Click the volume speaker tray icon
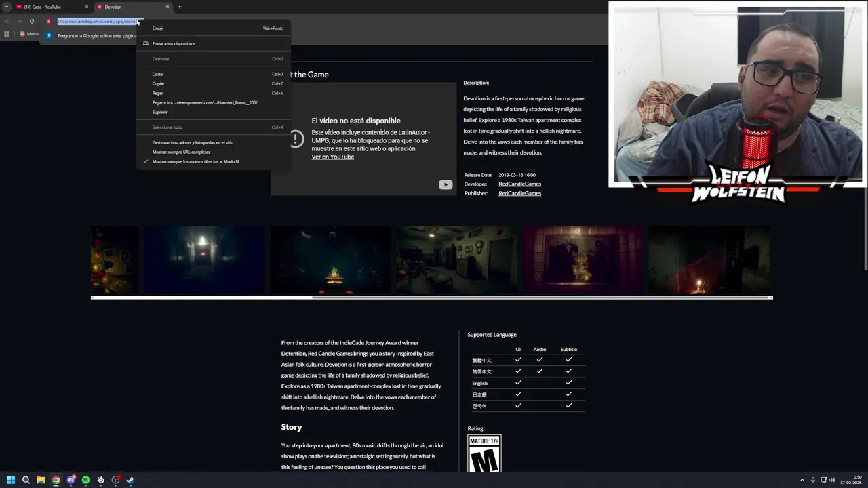Image resolution: width=868 pixels, height=488 pixels. coord(833,480)
